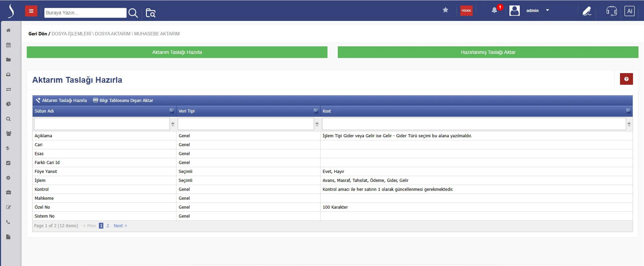Open the calendar icon in sidebar
Screen dimensions: 644x266
click(x=9, y=45)
